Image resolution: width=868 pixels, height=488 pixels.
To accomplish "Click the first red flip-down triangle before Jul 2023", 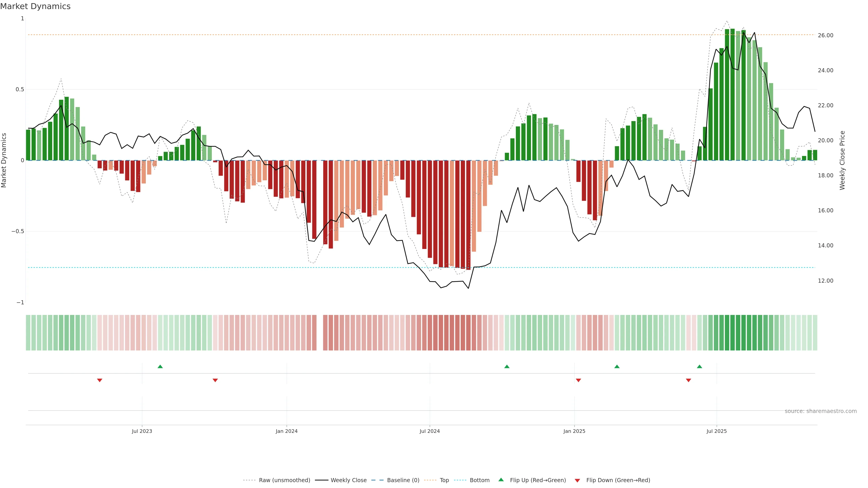I will point(100,380).
